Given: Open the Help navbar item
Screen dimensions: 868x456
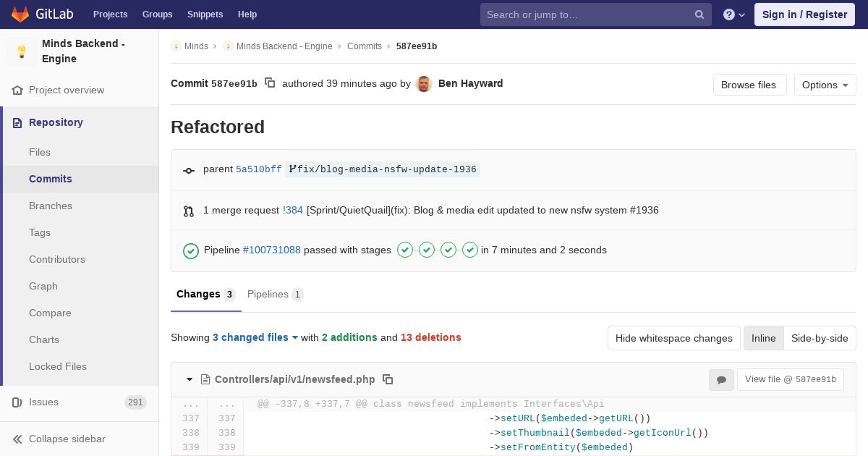Looking at the screenshot, I should (x=247, y=14).
